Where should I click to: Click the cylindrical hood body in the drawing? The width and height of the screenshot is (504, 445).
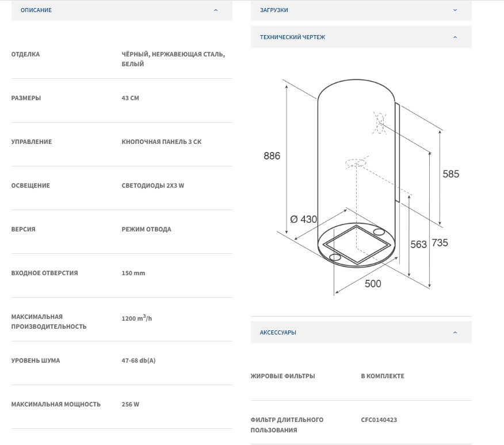[345, 144]
